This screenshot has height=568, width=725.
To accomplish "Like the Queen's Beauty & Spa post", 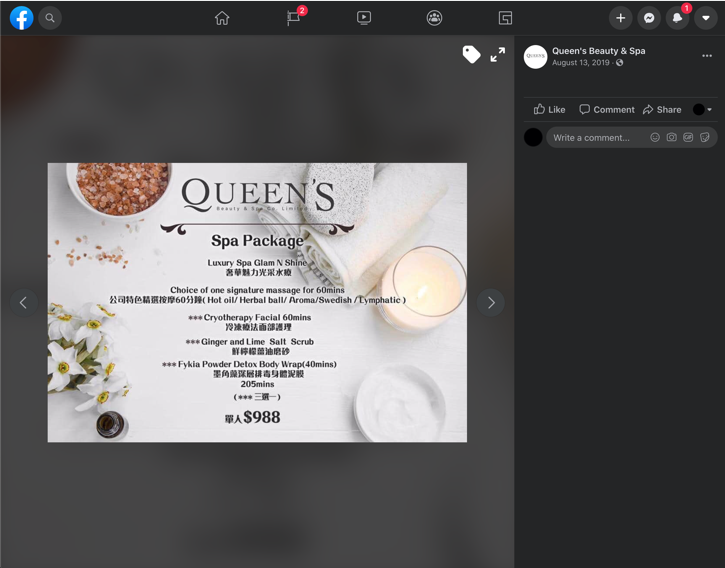I will pos(549,110).
